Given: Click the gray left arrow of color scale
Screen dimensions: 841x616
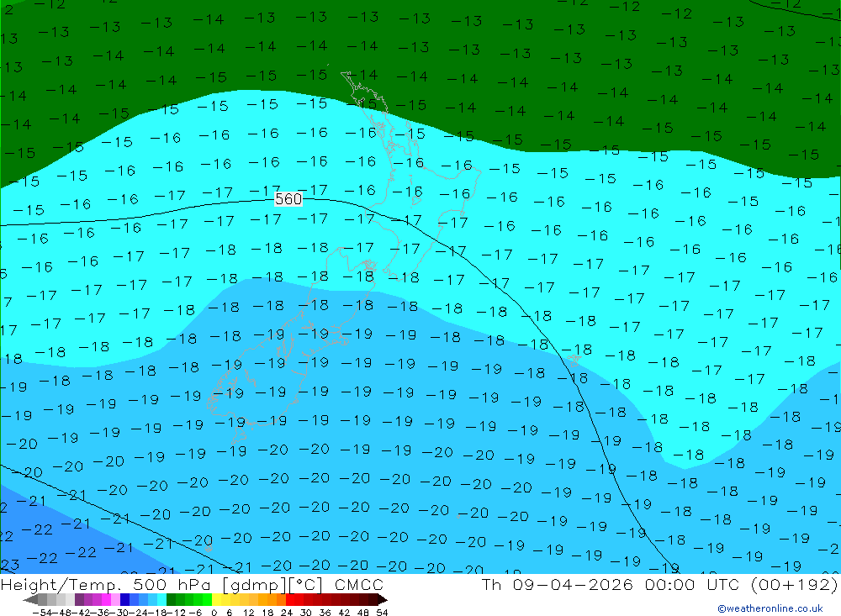Looking at the screenshot, I should click(x=30, y=599).
